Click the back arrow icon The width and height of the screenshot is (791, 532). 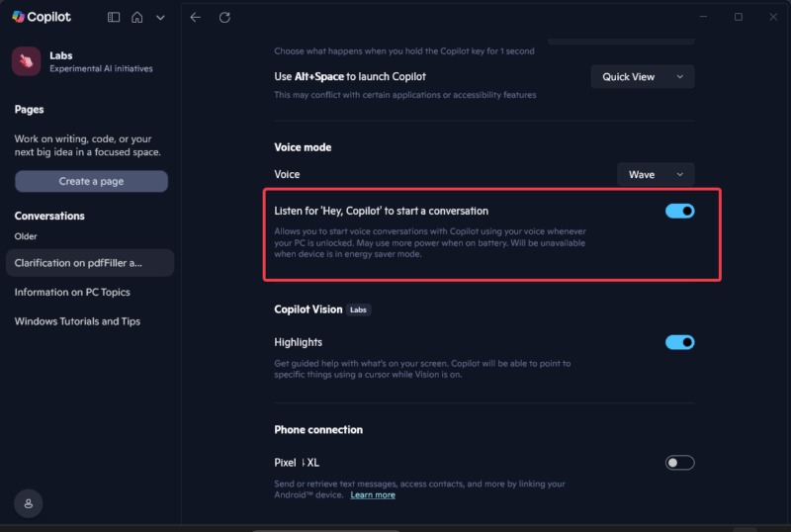[x=196, y=17]
